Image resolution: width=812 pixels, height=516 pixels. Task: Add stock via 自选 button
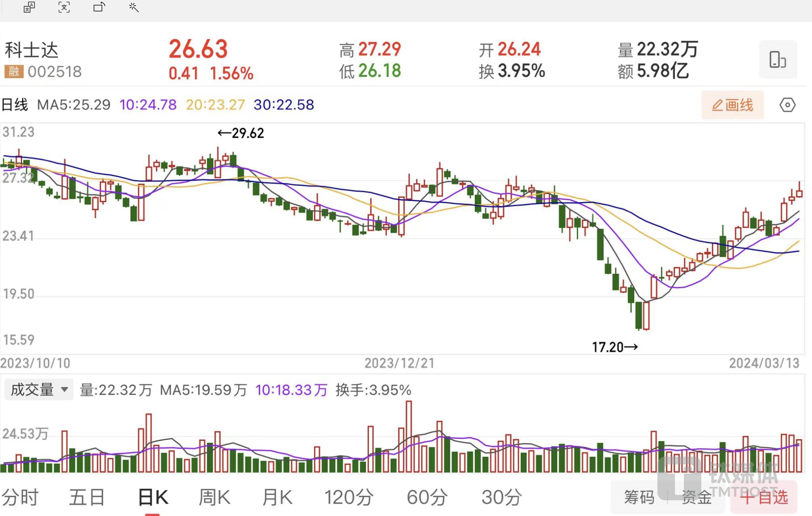[764, 497]
